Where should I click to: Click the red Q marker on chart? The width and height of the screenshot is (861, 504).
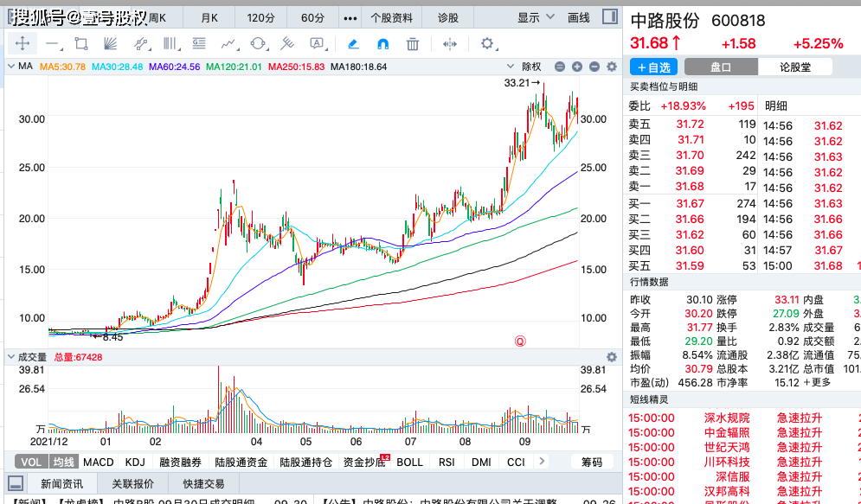tap(520, 341)
